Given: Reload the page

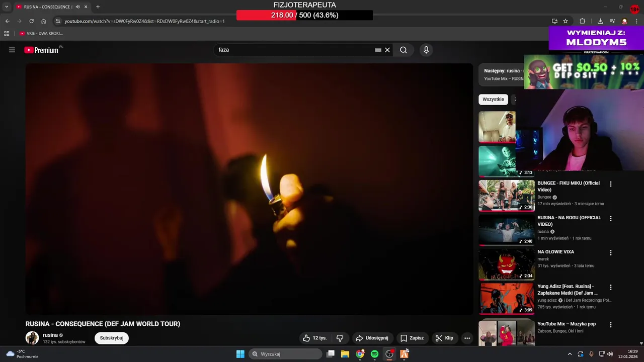Looking at the screenshot, I should [x=31, y=21].
